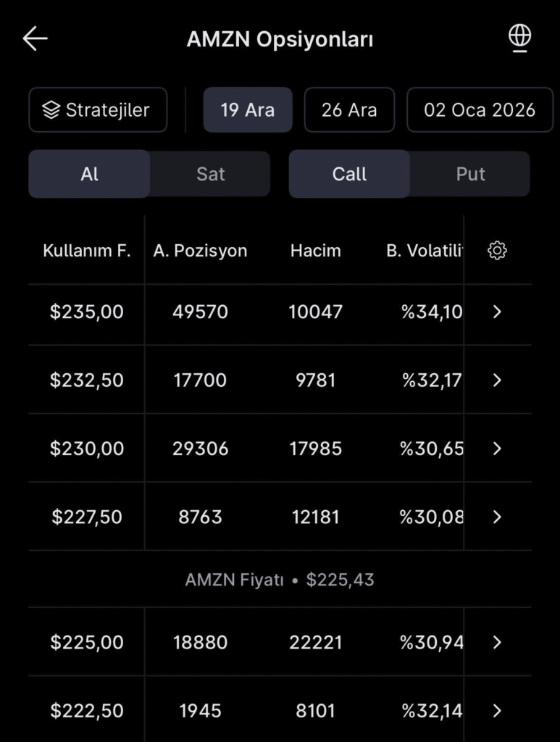Select the 19 Ara expiry tab
The width and height of the screenshot is (560, 742).
click(248, 110)
